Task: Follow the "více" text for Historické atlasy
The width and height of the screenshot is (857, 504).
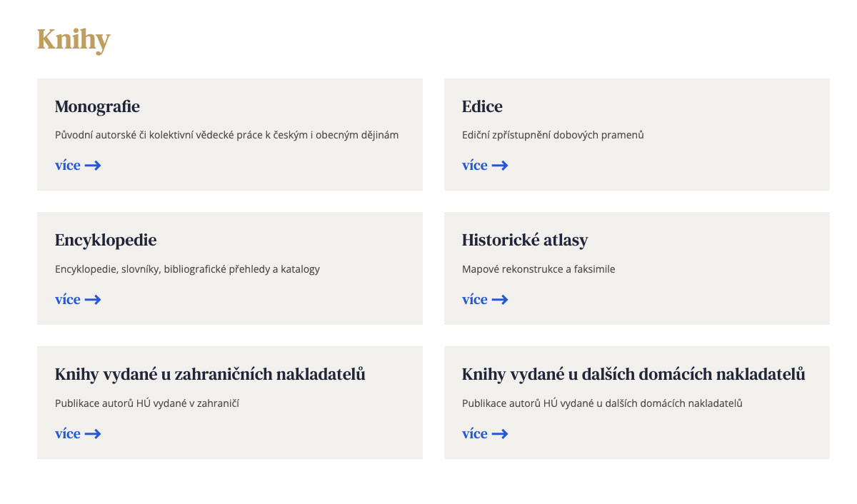Action: pos(475,300)
